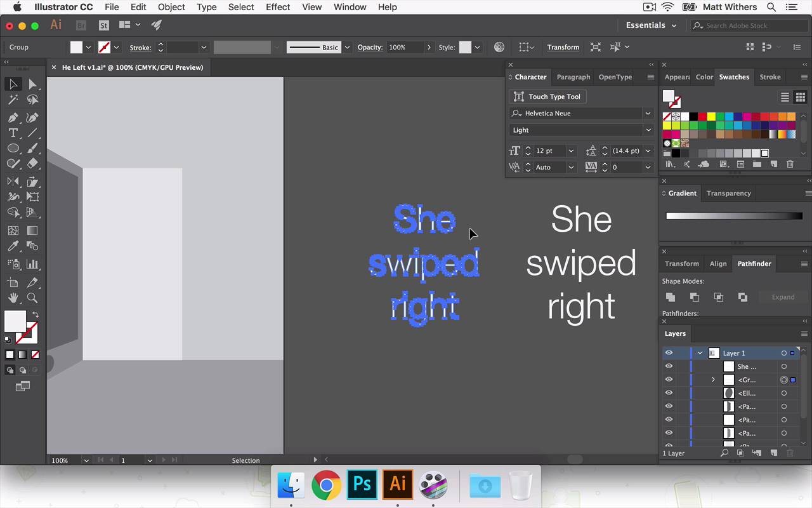This screenshot has height=508, width=812.
Task: Open the Helvetica Neue font family dropdown
Action: (648, 113)
